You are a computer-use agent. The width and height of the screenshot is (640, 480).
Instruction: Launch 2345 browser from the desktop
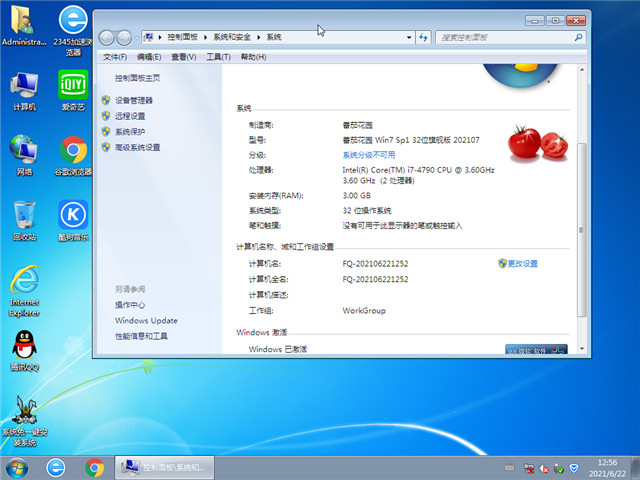(x=73, y=31)
